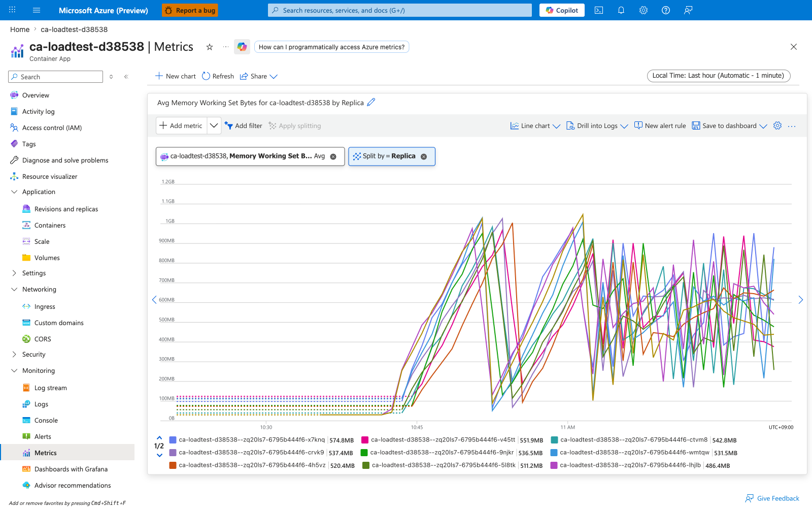Image resolution: width=812 pixels, height=508 pixels.
Task: Open the Share dropdown
Action: [x=259, y=76]
